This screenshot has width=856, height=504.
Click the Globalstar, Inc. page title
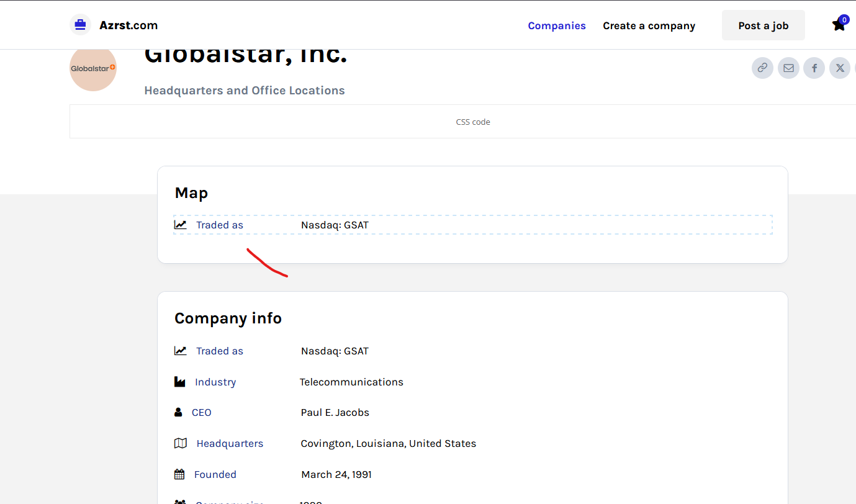[x=246, y=56]
